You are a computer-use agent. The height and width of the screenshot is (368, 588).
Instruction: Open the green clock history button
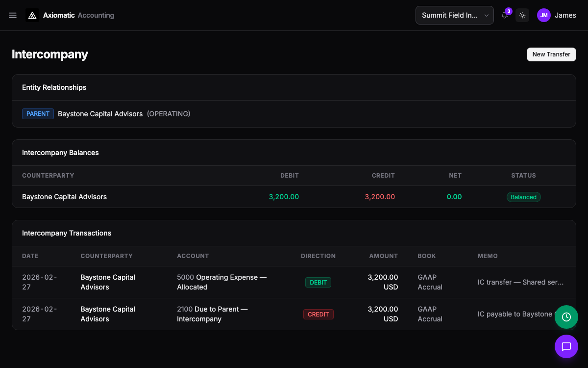566,317
